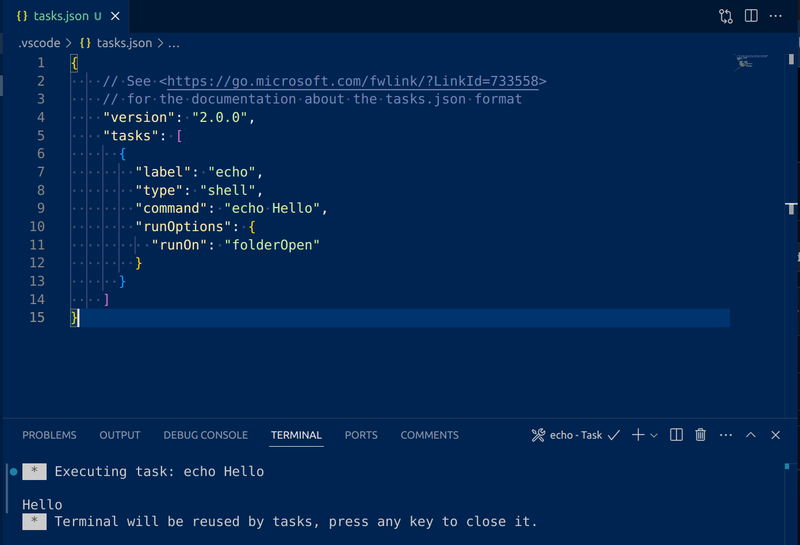This screenshot has height=545, width=800.
Task: Show the OUTPUT panel tab
Action: (x=120, y=435)
